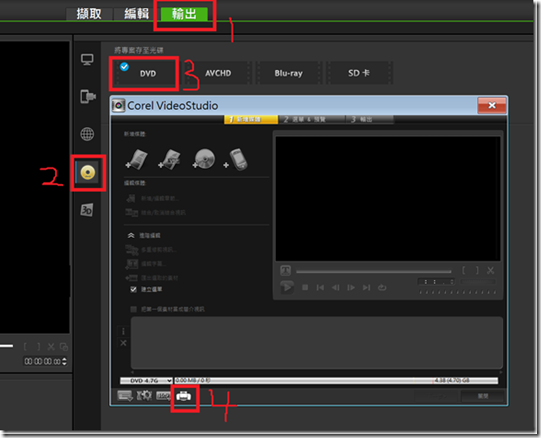The height and width of the screenshot is (438, 541).
Task: Jump to end of dialog preview
Action: (366, 287)
